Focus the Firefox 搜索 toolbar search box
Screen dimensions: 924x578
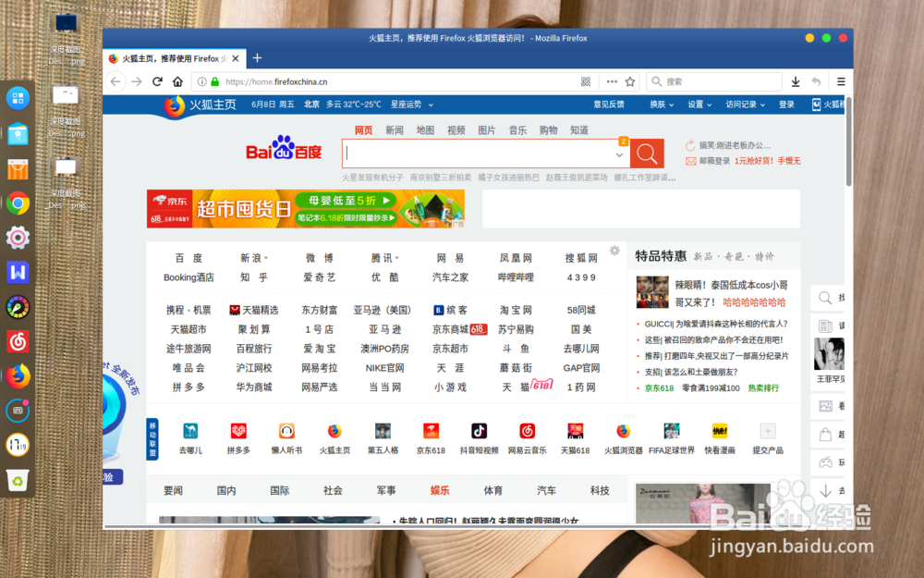713,81
